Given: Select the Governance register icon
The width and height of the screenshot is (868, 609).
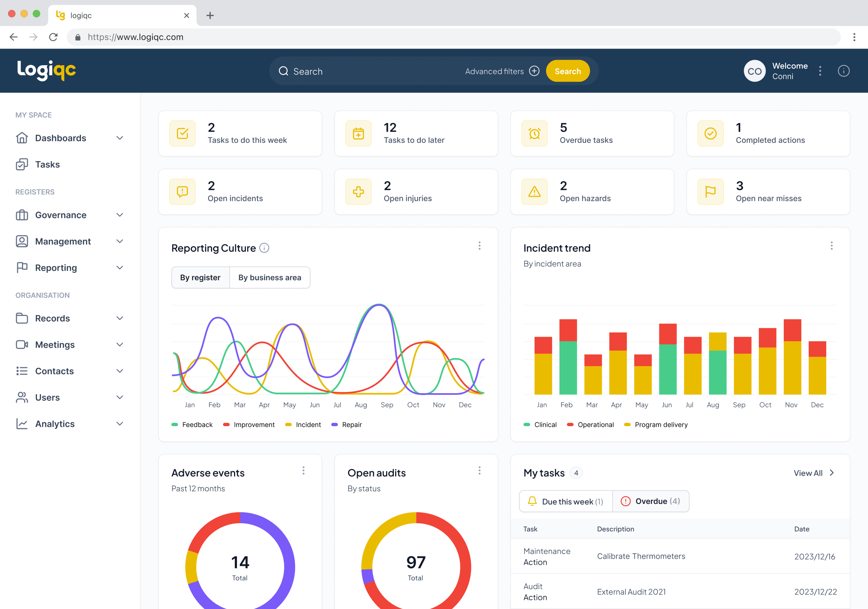Looking at the screenshot, I should tap(22, 215).
